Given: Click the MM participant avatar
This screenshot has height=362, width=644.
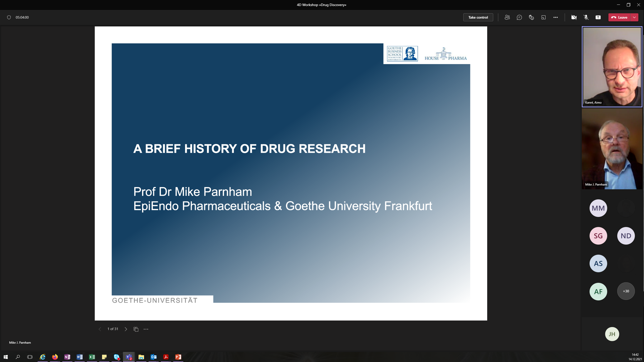Looking at the screenshot, I should (x=598, y=208).
